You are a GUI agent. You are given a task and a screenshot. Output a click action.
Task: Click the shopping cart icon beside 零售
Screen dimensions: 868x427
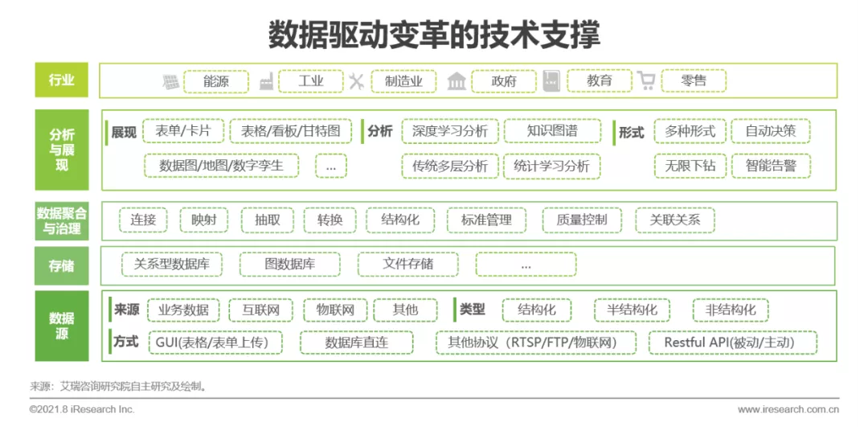[x=645, y=81]
